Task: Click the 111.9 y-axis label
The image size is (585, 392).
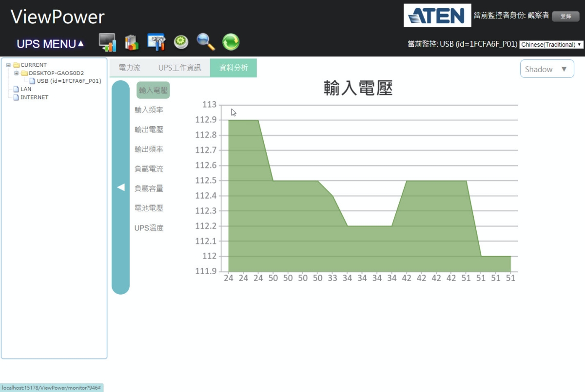Action: (x=205, y=271)
